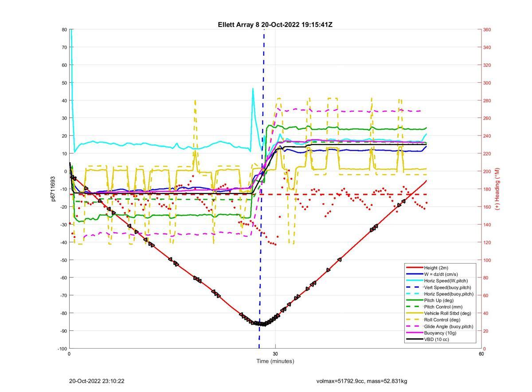Click the '300' heading axis tick label

(487, 83)
